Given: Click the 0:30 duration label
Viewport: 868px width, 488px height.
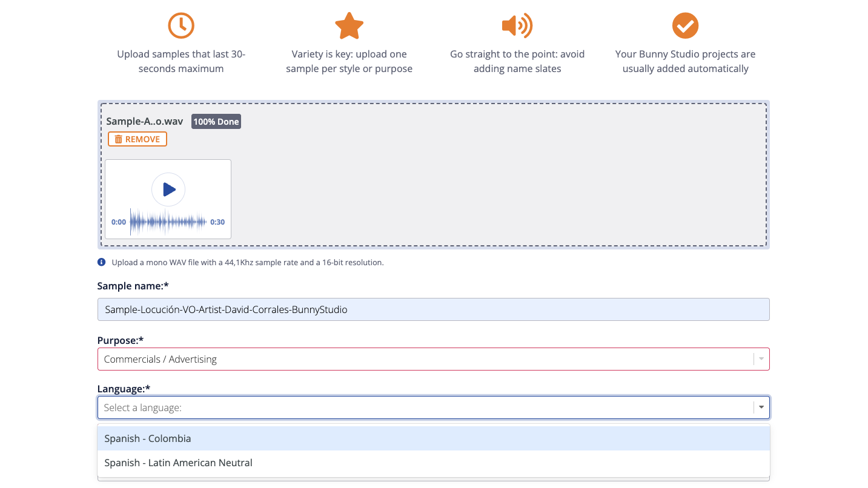Looking at the screenshot, I should (217, 222).
